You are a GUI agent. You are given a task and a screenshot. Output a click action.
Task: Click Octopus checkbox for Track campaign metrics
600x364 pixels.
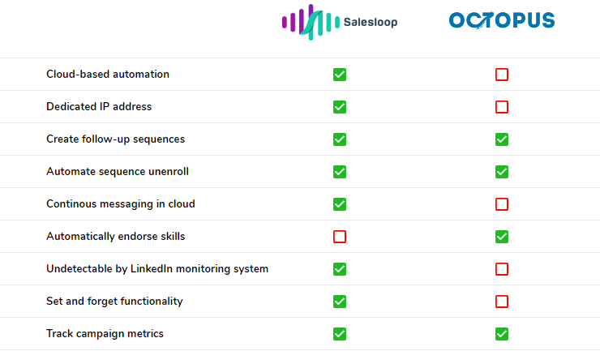(x=502, y=334)
